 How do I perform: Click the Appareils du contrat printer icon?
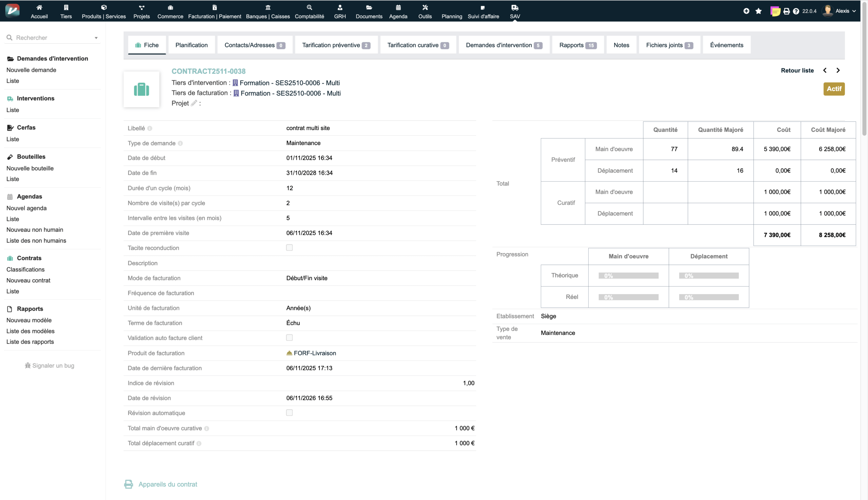tap(129, 484)
